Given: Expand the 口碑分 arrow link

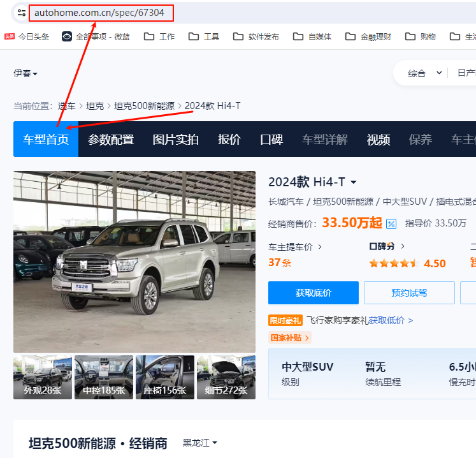Looking at the screenshot, I should [x=403, y=246].
